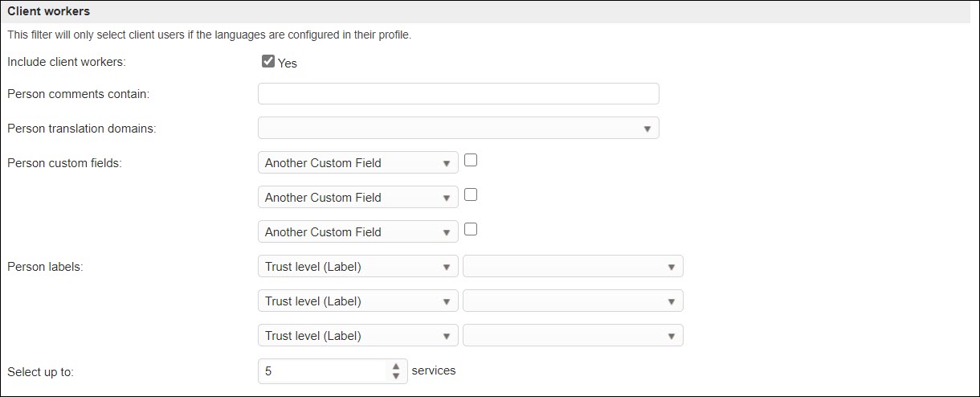The width and height of the screenshot is (980, 397).
Task: Open the third Another Custom Field dropdown
Action: pyautogui.click(x=357, y=232)
